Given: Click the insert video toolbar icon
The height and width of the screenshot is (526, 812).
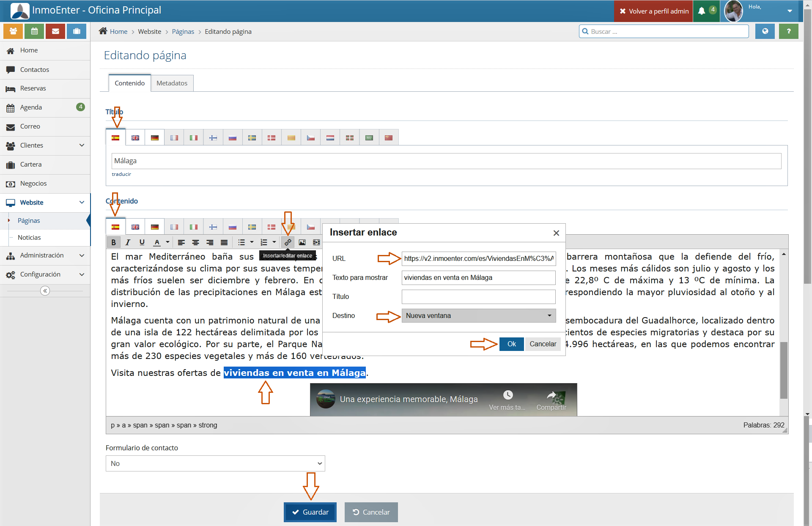Looking at the screenshot, I should coord(316,242).
